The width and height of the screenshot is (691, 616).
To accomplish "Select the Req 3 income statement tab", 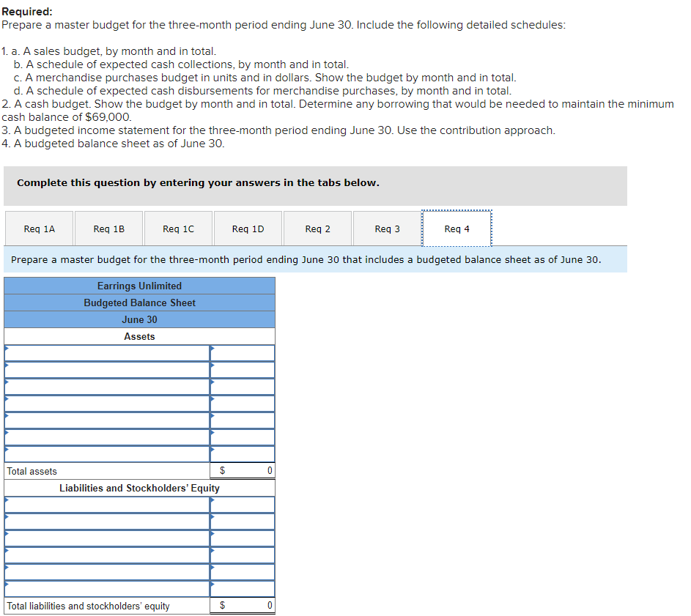I will (x=386, y=228).
